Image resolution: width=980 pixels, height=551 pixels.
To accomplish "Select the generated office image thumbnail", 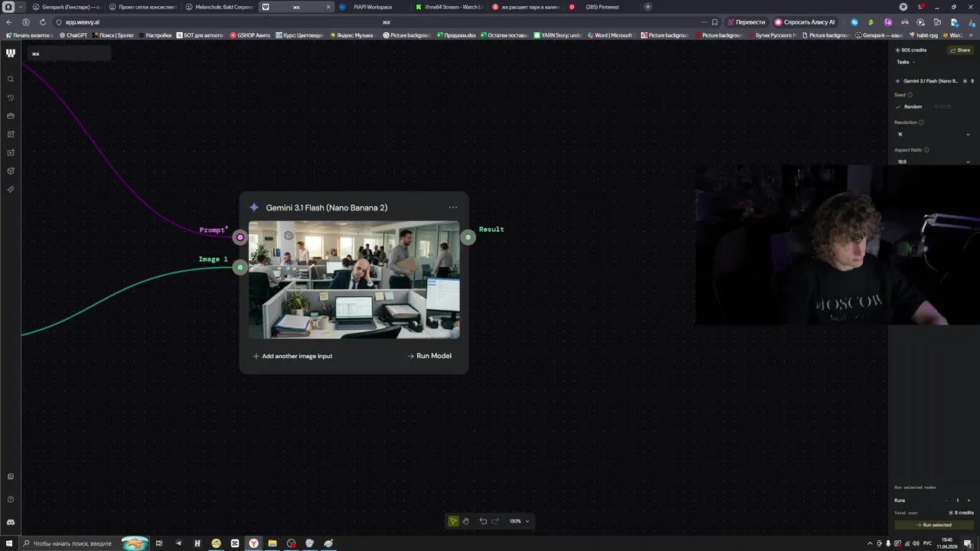I will point(354,280).
